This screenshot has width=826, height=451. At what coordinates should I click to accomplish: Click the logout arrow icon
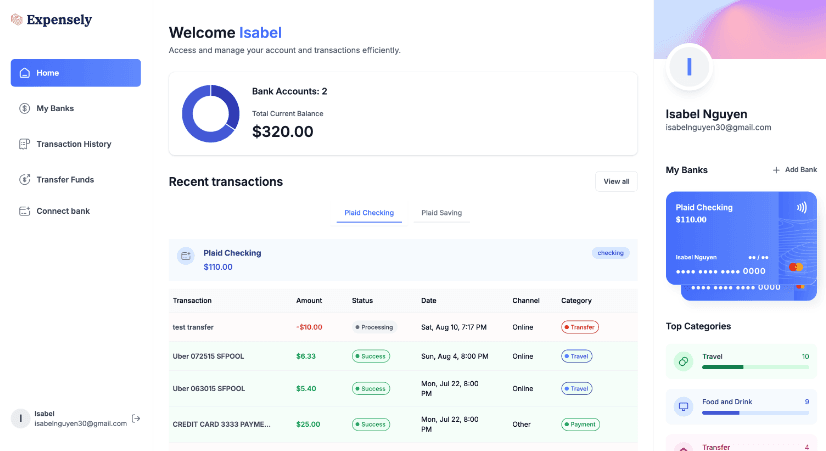pyautogui.click(x=136, y=418)
